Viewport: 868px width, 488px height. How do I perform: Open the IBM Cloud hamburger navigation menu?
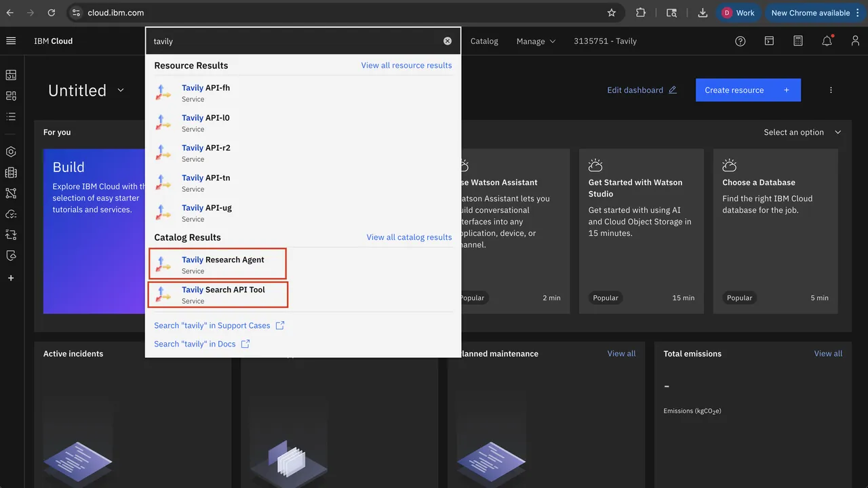click(x=11, y=41)
